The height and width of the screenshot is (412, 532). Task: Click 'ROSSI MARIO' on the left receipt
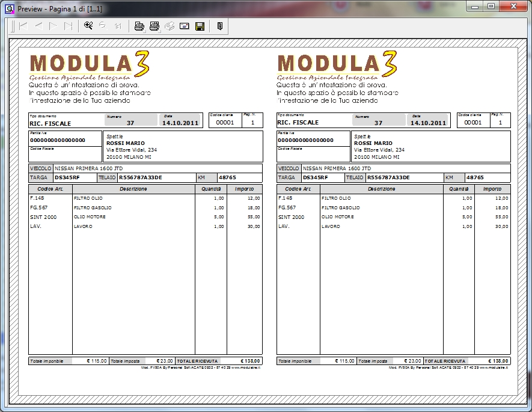tap(126, 143)
